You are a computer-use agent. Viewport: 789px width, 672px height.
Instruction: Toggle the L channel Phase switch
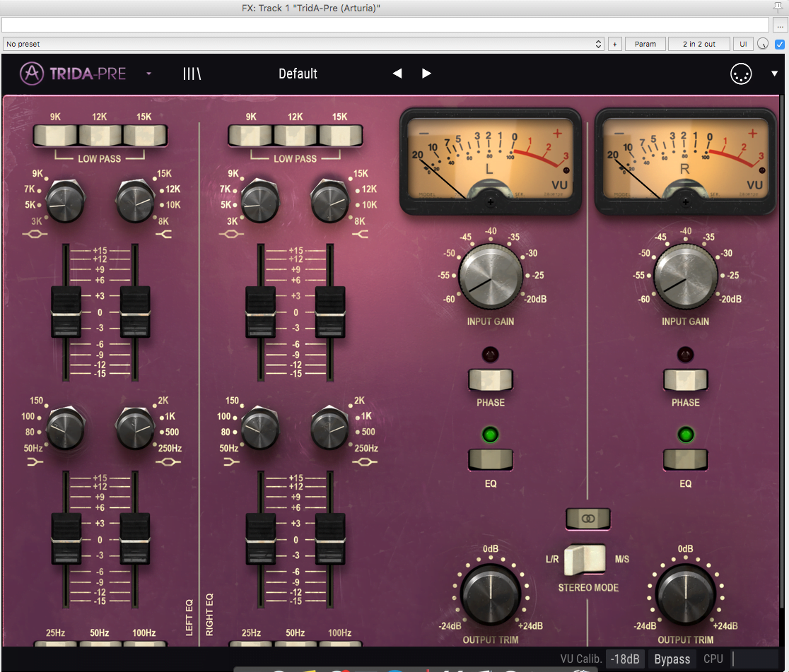pos(491,379)
